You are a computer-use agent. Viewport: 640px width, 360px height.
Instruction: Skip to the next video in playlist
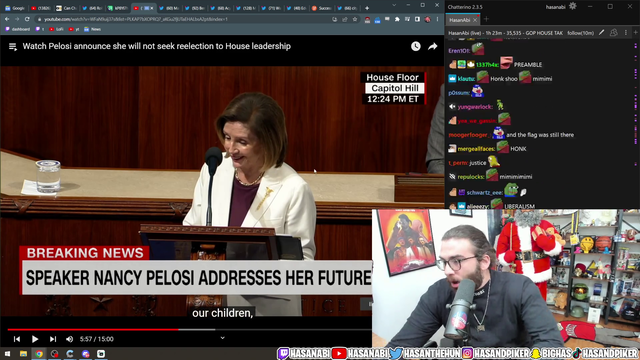coord(53,339)
